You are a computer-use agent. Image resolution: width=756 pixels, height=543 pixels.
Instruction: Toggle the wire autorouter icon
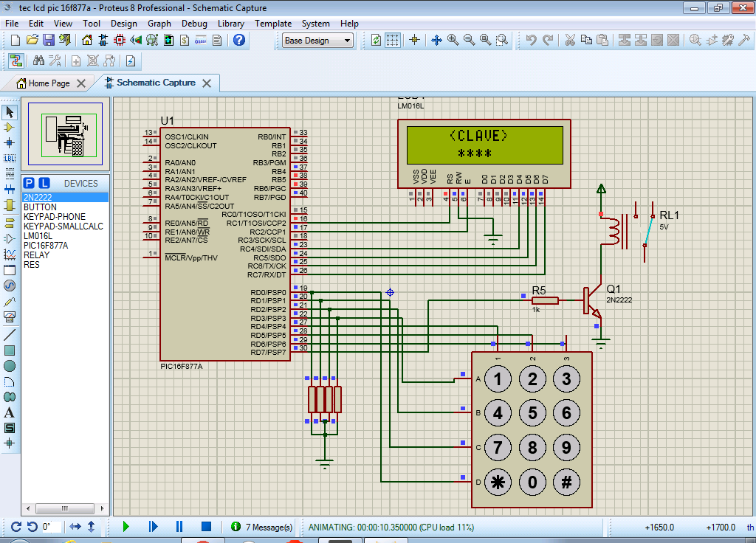coord(16,60)
